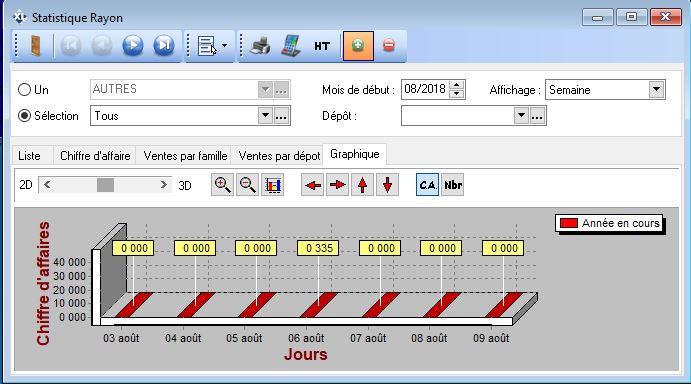
Task: Expand the Tous selection dropdown
Action: coord(265,116)
